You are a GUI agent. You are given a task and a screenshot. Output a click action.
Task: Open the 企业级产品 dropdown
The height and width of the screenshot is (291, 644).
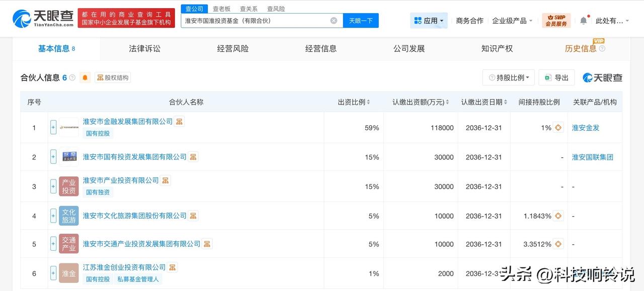tap(512, 21)
